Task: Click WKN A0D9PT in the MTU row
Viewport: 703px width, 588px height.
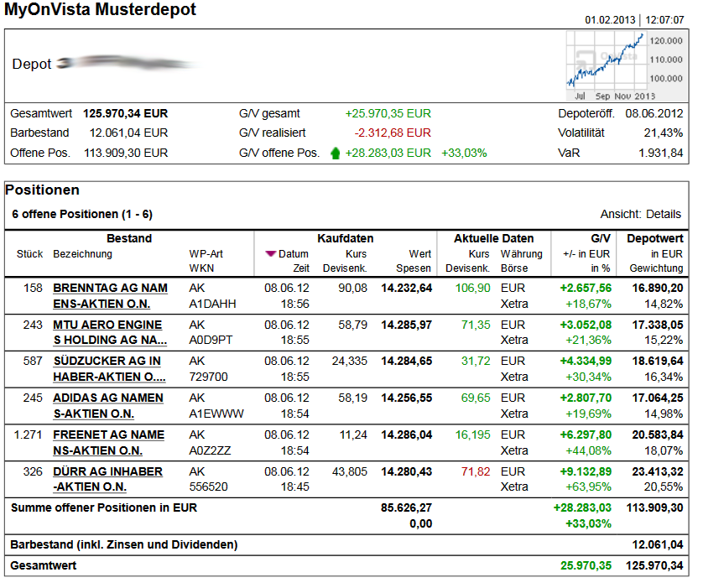Action: coord(211,341)
